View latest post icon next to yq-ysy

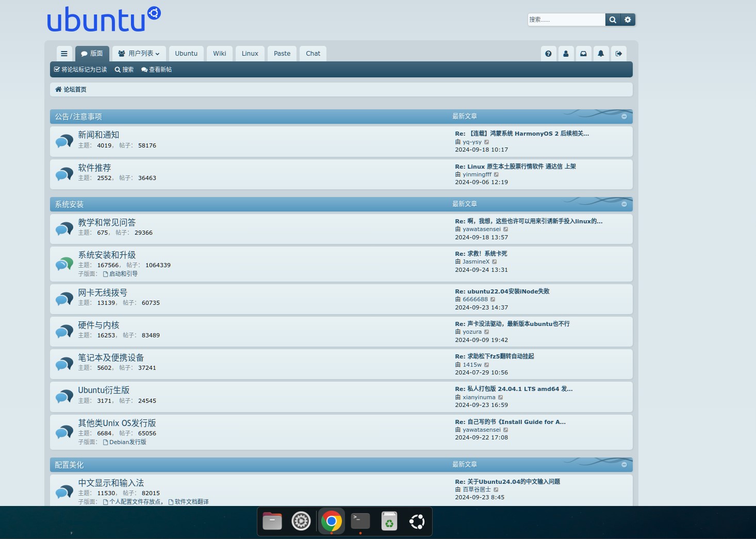pyautogui.click(x=486, y=142)
